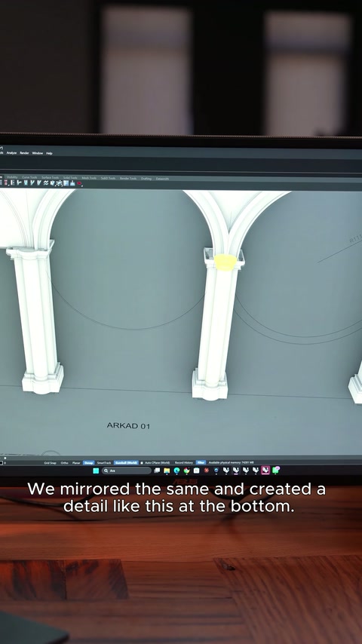Toggle Planar mode in the status bar

point(76,462)
